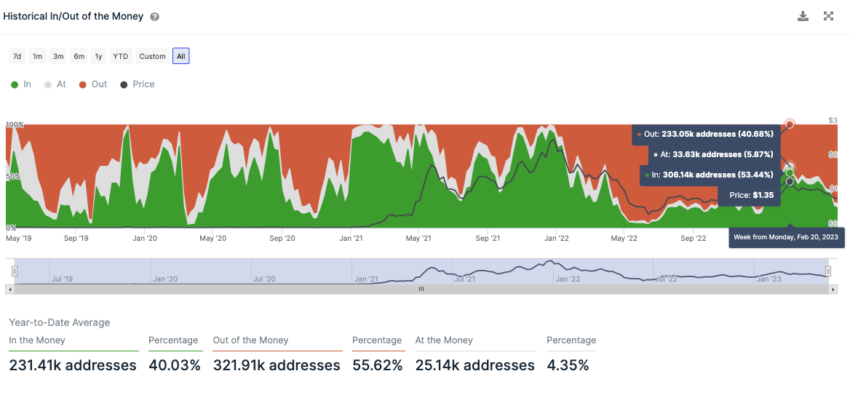Open fullscreen view with expand icon

tap(828, 16)
